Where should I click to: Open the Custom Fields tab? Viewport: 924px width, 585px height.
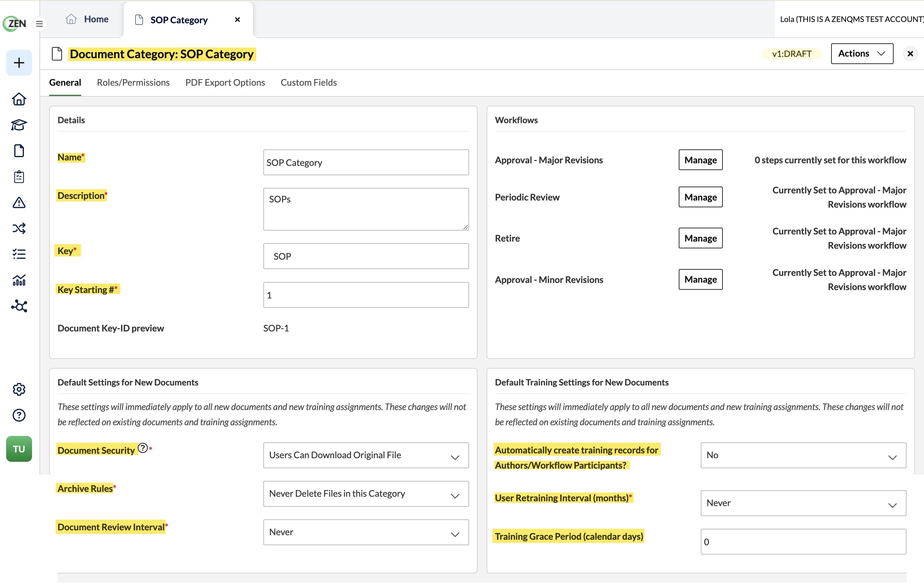[x=309, y=82]
